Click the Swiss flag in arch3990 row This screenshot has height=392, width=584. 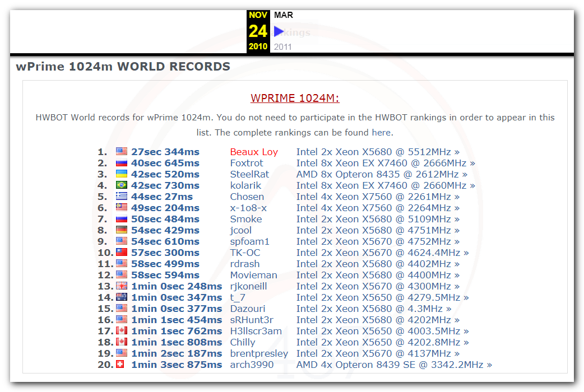[120, 364]
